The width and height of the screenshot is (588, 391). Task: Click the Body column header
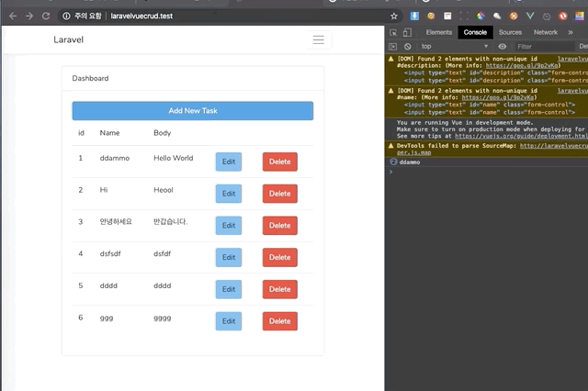pyautogui.click(x=162, y=133)
